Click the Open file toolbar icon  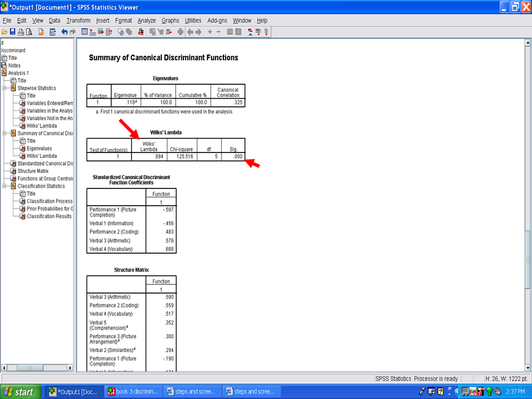click(4, 32)
